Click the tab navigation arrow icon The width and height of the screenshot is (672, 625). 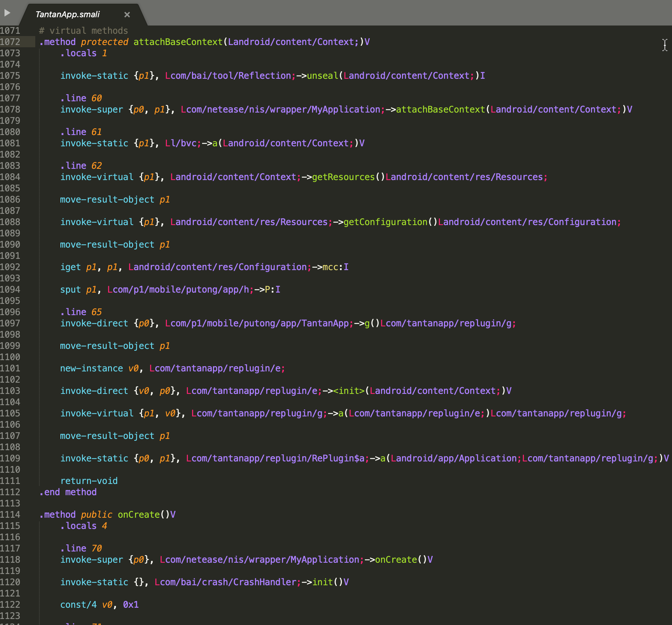coord(7,13)
